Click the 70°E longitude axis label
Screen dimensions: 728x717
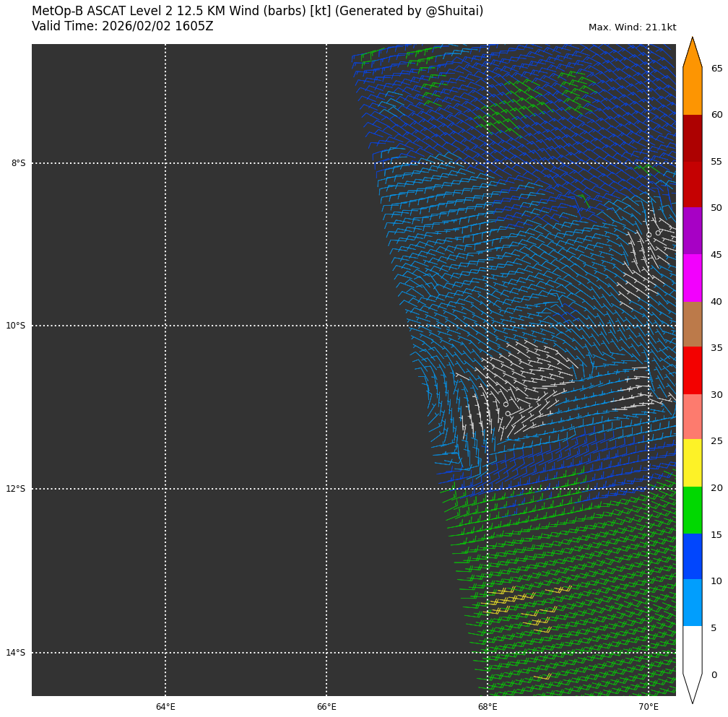click(648, 707)
